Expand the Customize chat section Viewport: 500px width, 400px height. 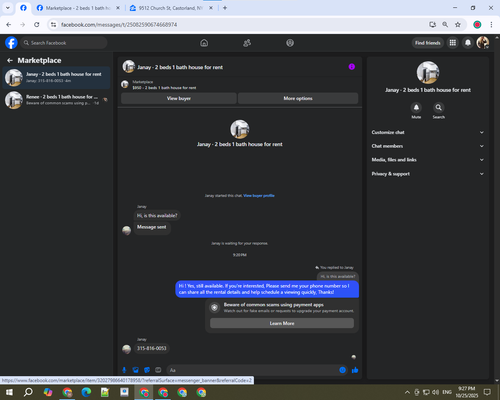click(428, 132)
